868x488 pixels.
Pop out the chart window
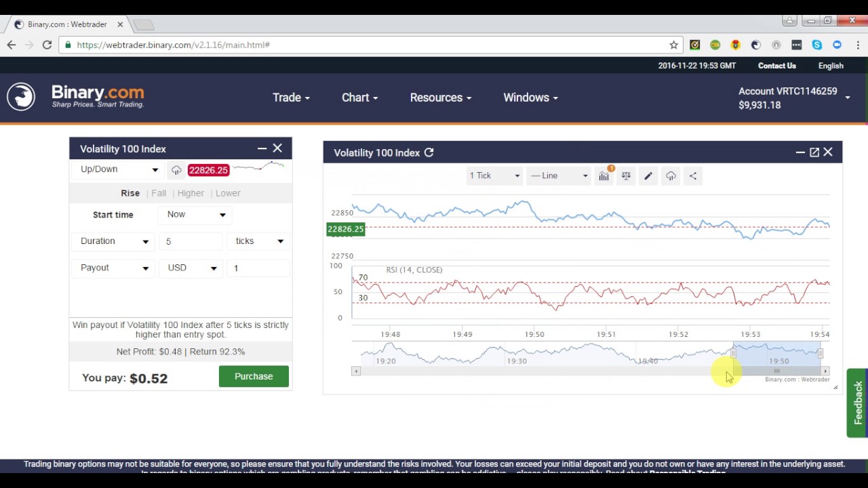pyautogui.click(x=814, y=152)
